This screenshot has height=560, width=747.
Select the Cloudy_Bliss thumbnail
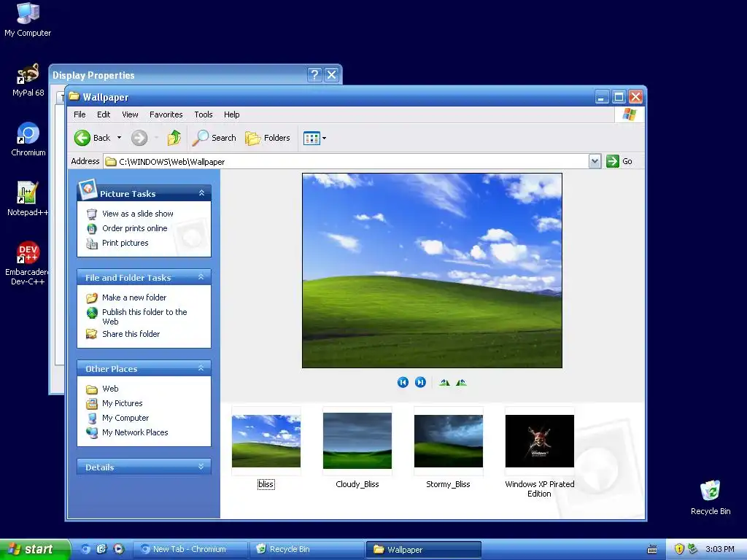point(357,441)
